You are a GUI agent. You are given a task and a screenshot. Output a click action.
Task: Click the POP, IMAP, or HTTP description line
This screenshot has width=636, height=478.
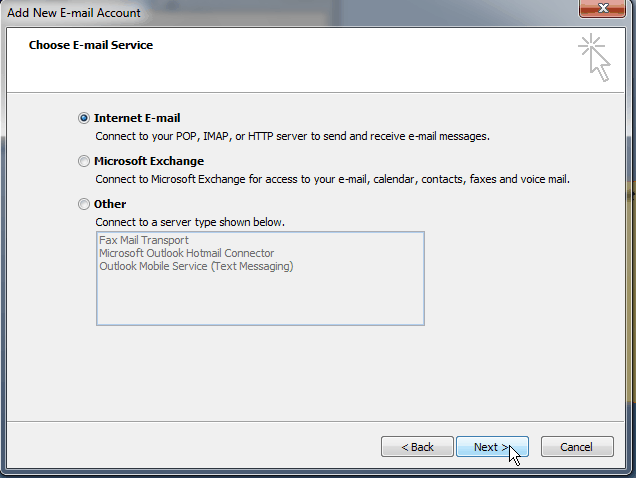293,136
